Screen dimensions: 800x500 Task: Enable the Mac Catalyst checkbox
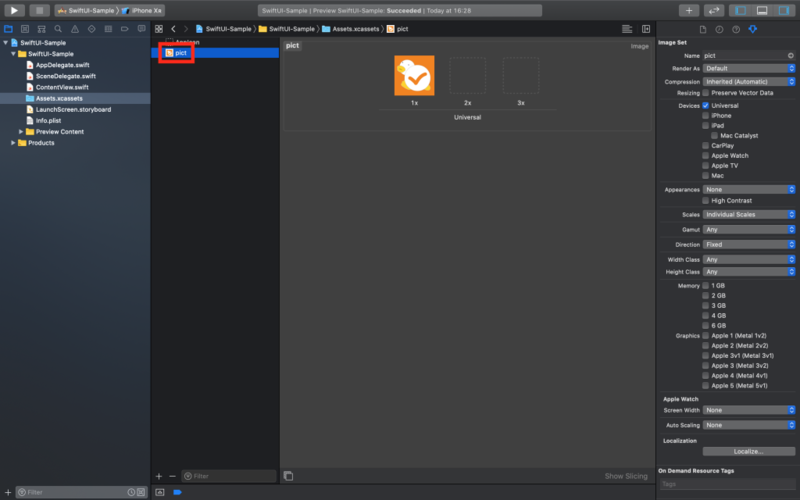(714, 136)
